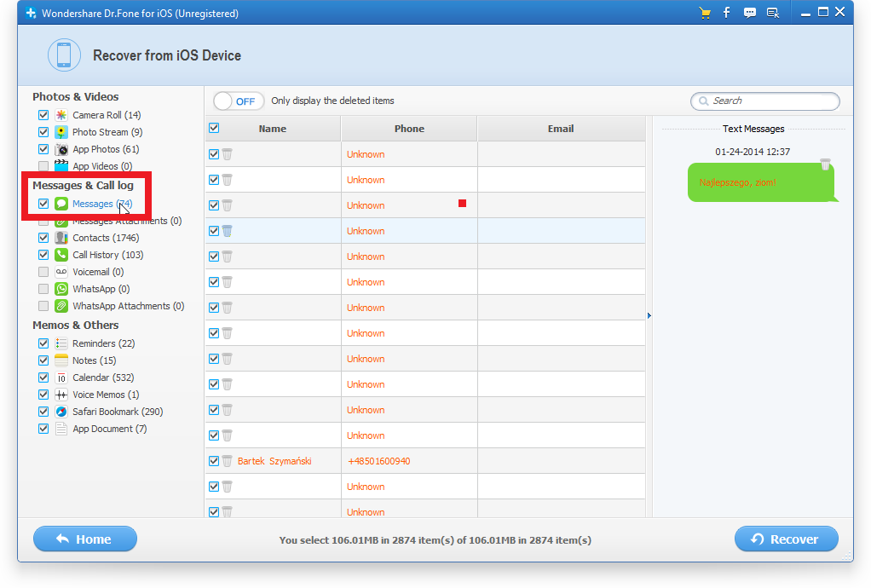The image size is (871, 588).
Task: Click the WhatsApp Attachments paperclip icon
Action: (x=61, y=306)
